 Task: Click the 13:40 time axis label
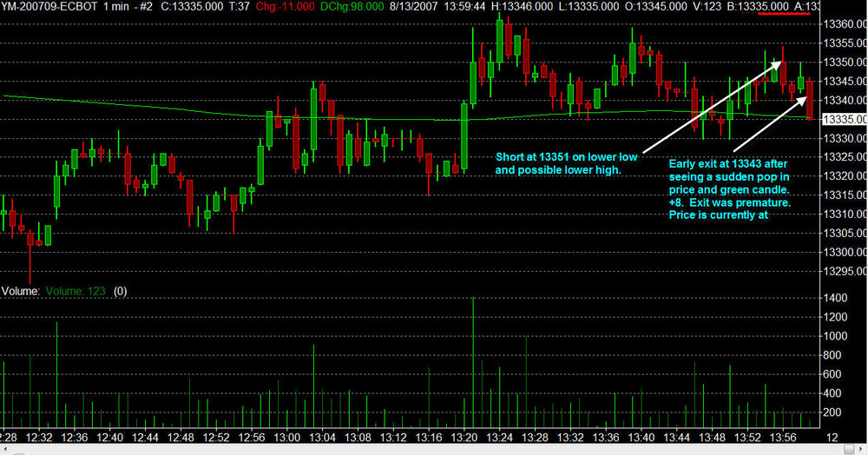(x=641, y=438)
